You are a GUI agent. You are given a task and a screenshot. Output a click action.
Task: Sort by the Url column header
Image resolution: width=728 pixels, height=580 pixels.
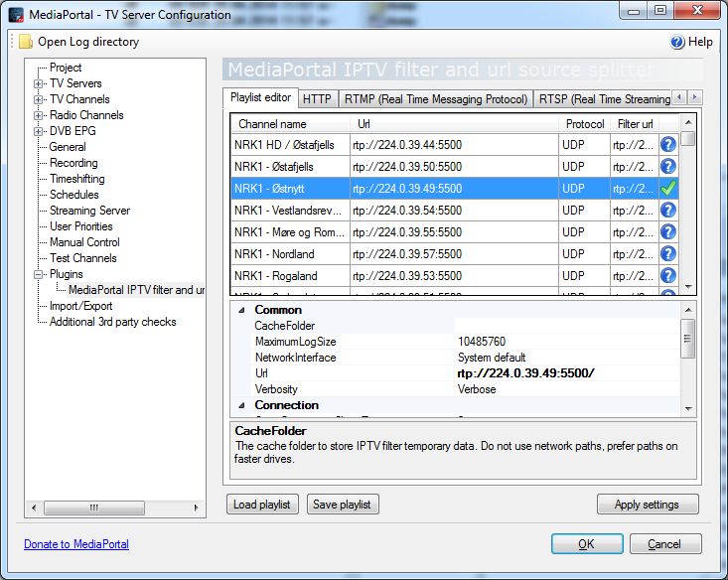[454, 124]
